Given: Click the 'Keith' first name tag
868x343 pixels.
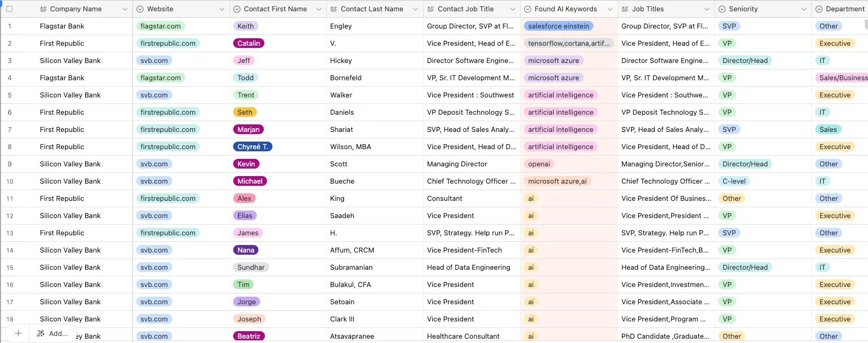Looking at the screenshot, I should [x=246, y=26].
